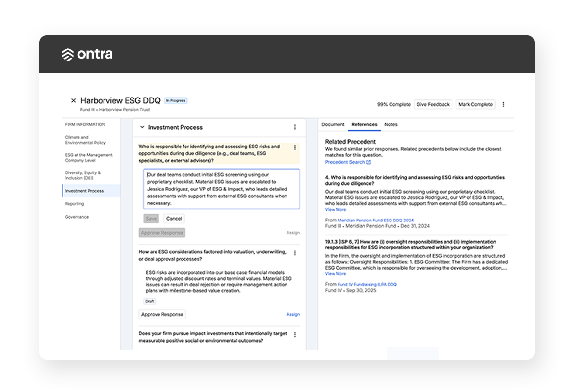Click into the ESG response text box

pyautogui.click(x=221, y=189)
